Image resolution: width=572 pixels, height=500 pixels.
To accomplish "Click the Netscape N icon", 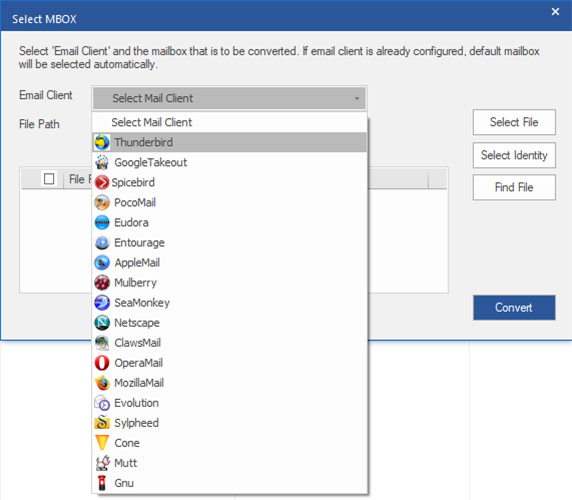I will (x=102, y=323).
